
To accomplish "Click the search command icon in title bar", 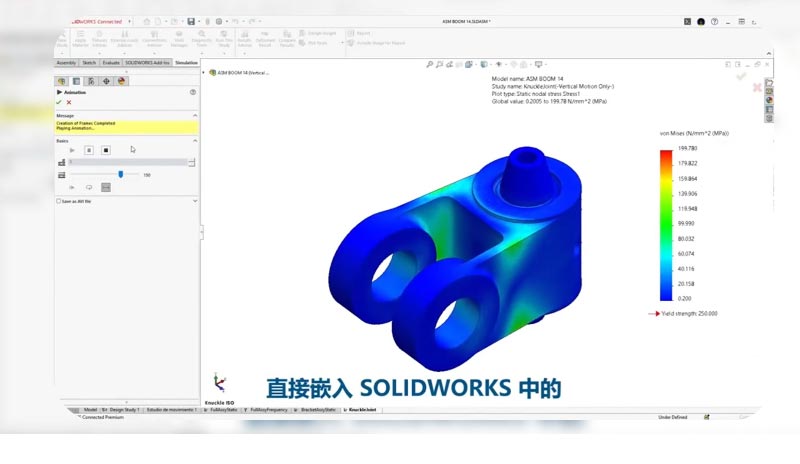I will click(687, 21).
